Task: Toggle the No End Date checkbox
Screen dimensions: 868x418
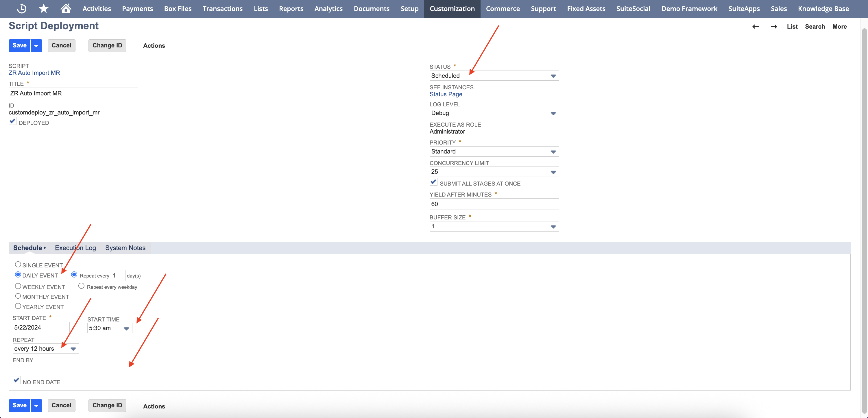Action: pyautogui.click(x=16, y=381)
